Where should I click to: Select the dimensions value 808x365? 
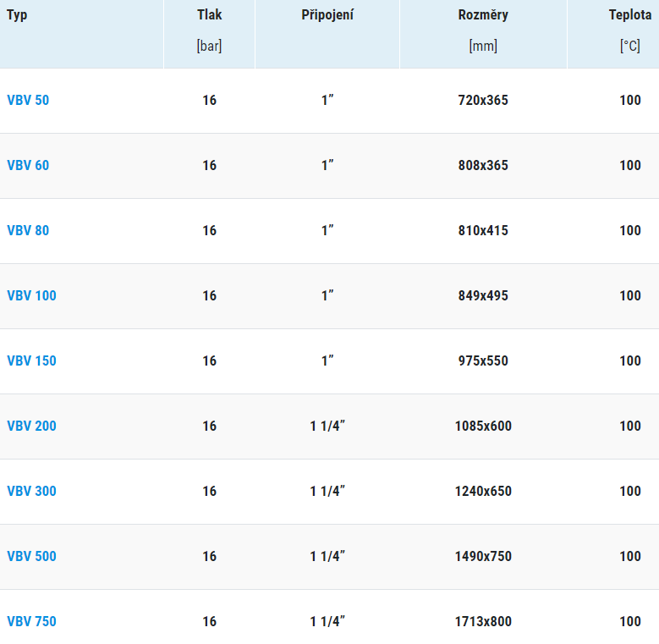[483, 165]
